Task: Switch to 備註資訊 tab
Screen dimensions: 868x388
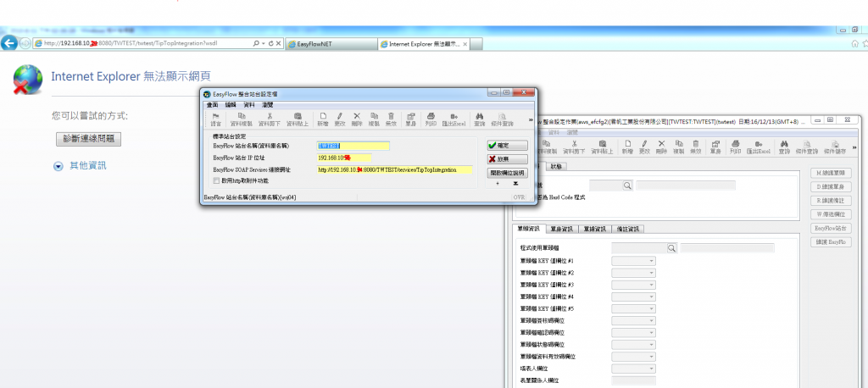Action: pyautogui.click(x=628, y=229)
